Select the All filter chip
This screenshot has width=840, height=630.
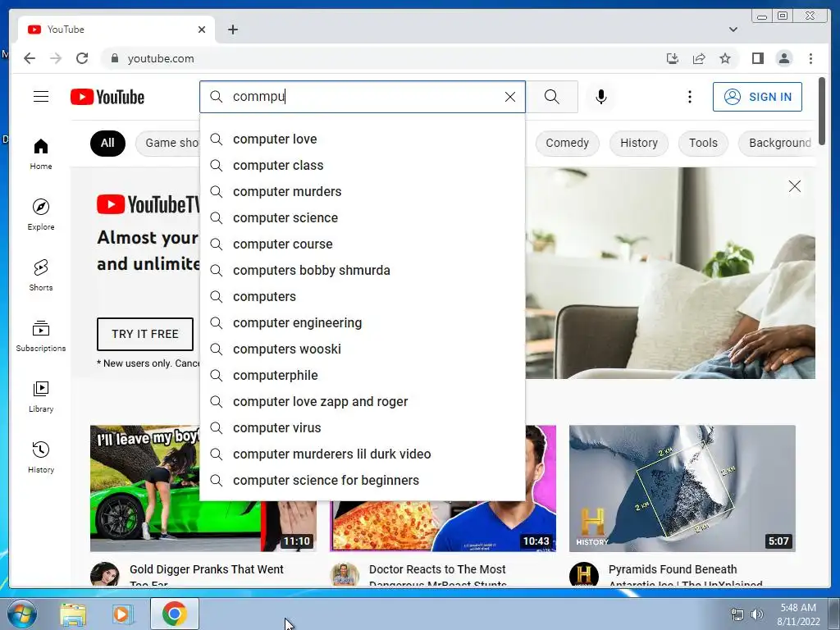[107, 143]
